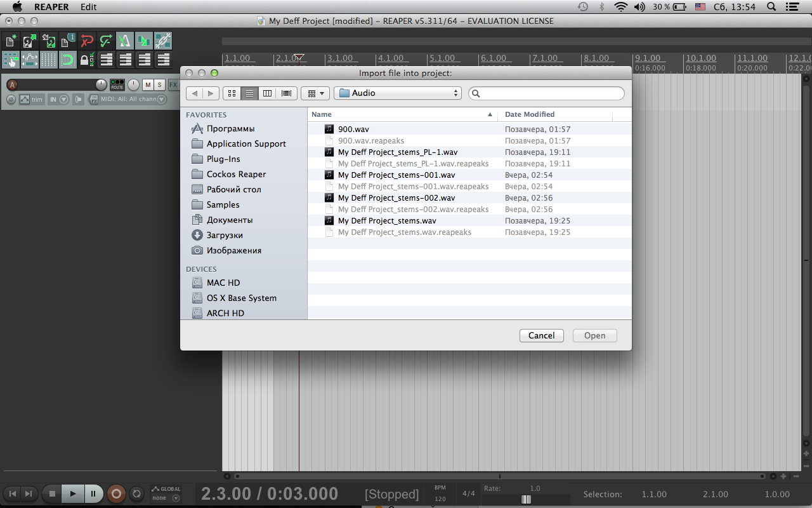Go back in the import dialog
The height and width of the screenshot is (508, 812).
(x=195, y=93)
